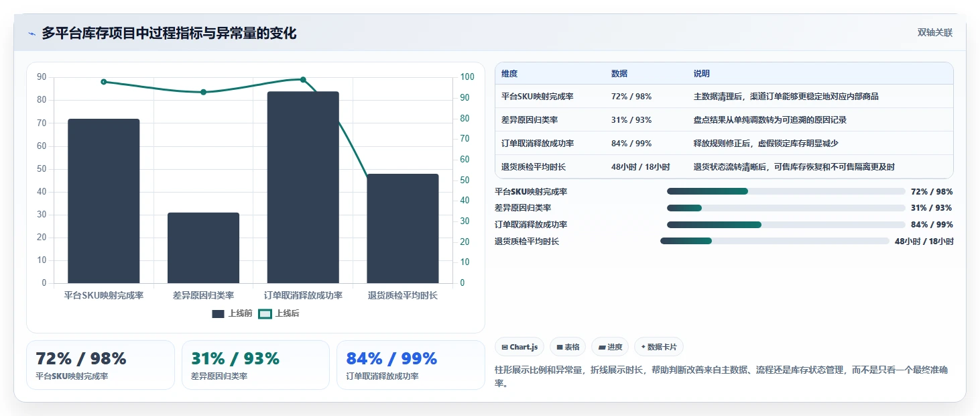Screen dimensions: 980x416
Task: Open the 72% / 98% data card
Action: coord(101,365)
